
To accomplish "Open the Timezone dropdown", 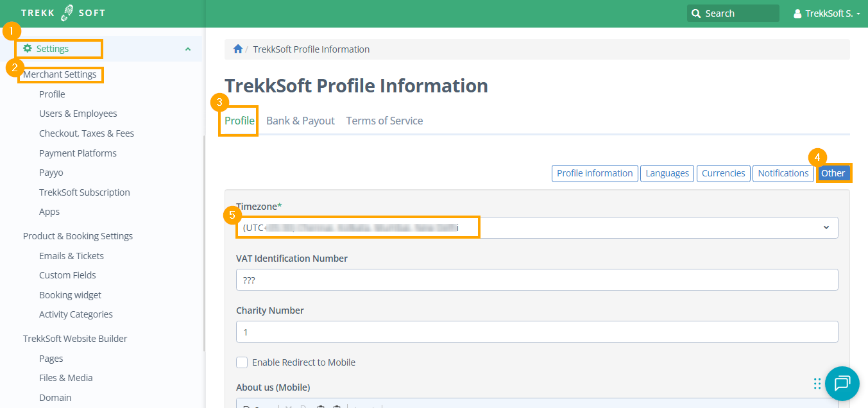I will tap(537, 228).
